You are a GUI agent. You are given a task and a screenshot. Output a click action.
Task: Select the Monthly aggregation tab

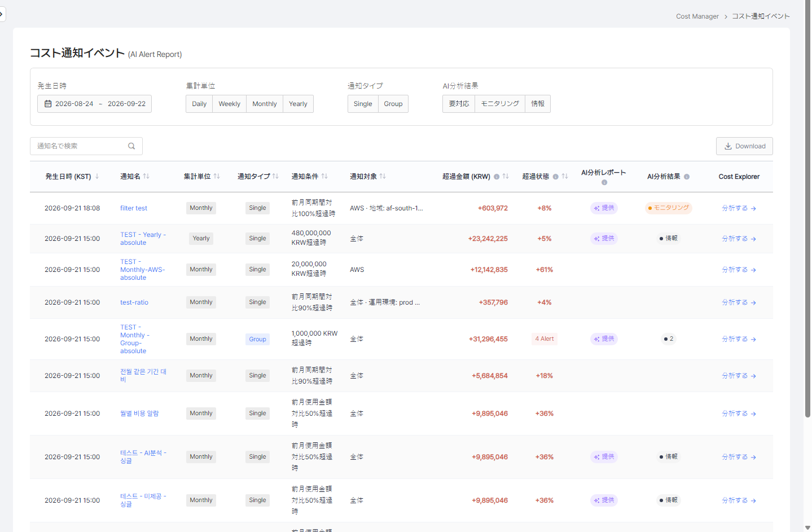click(265, 104)
